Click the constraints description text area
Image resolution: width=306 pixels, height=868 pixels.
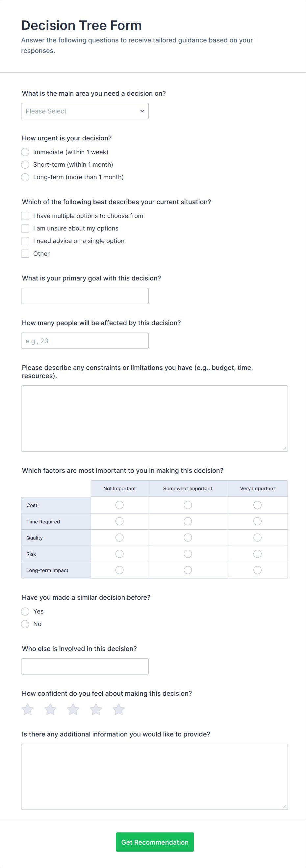pos(154,418)
